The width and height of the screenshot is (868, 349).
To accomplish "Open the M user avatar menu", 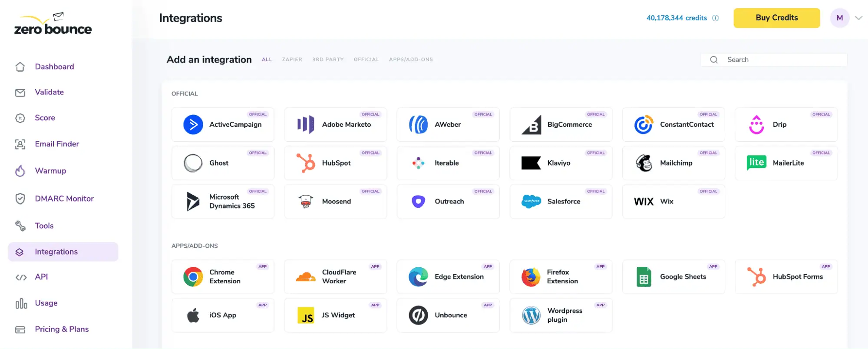I will 839,18.
